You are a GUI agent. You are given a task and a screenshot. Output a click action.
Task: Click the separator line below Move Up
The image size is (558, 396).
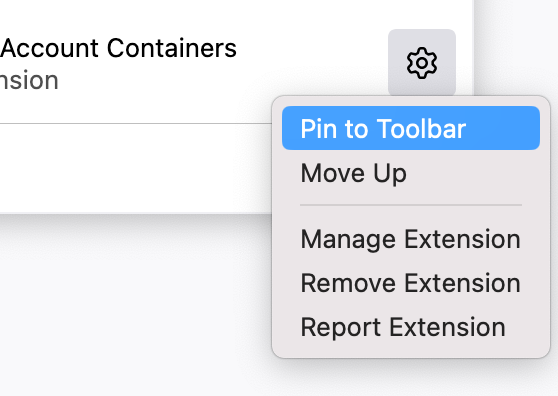411,205
